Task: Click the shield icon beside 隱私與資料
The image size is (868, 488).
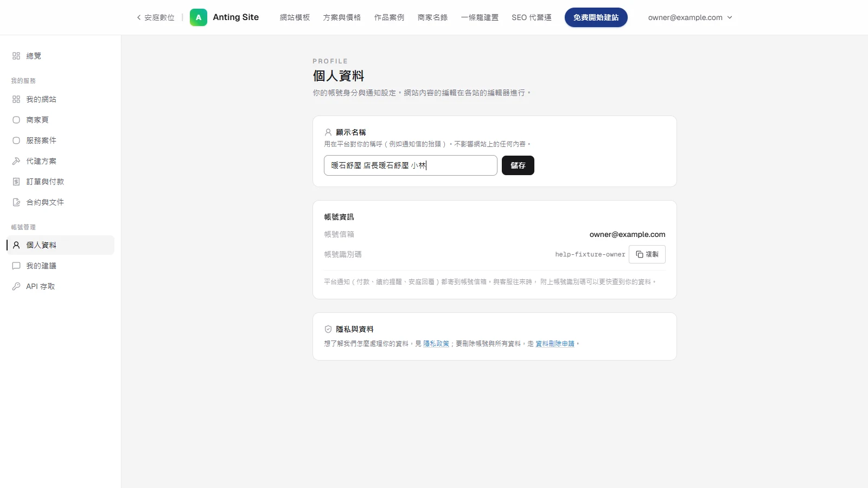Action: (x=328, y=329)
